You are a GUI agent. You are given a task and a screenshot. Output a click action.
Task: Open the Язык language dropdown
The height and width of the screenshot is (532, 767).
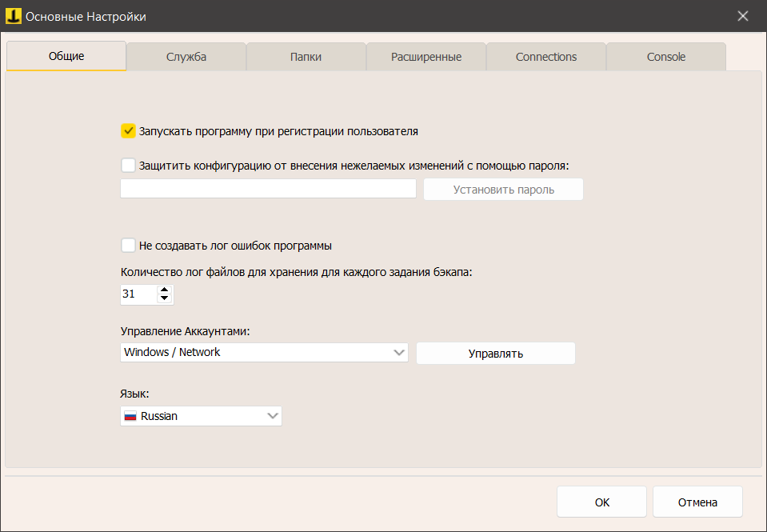(273, 416)
